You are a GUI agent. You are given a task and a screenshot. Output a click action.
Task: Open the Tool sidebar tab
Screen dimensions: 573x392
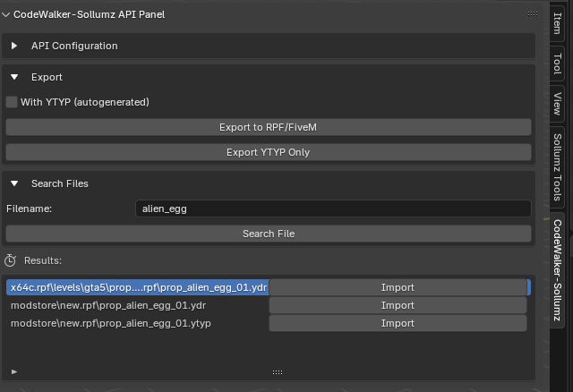[557, 64]
